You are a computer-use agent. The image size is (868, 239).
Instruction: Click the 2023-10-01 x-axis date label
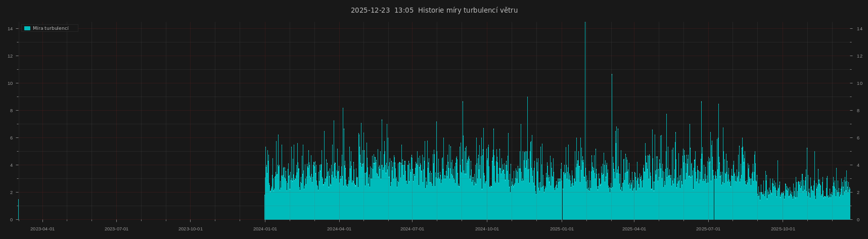(191, 229)
